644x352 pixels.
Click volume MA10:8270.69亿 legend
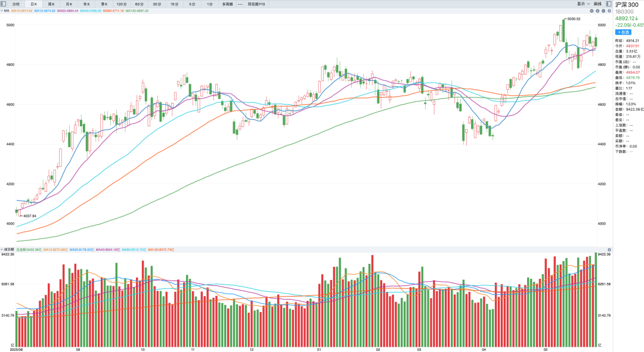pyautogui.click(x=56, y=250)
